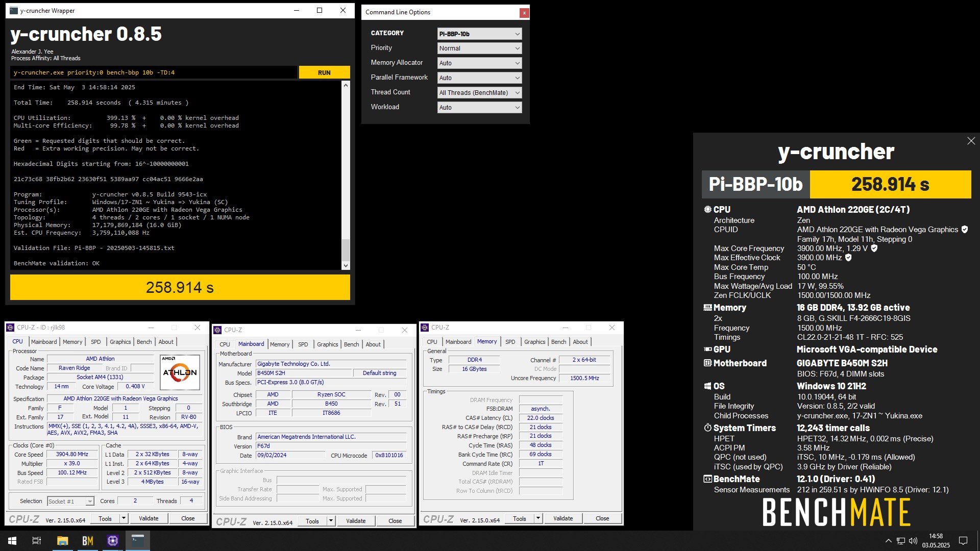This screenshot has width=980, height=551.
Task: Click the BIOS Version F67d field
Action: coord(331,446)
